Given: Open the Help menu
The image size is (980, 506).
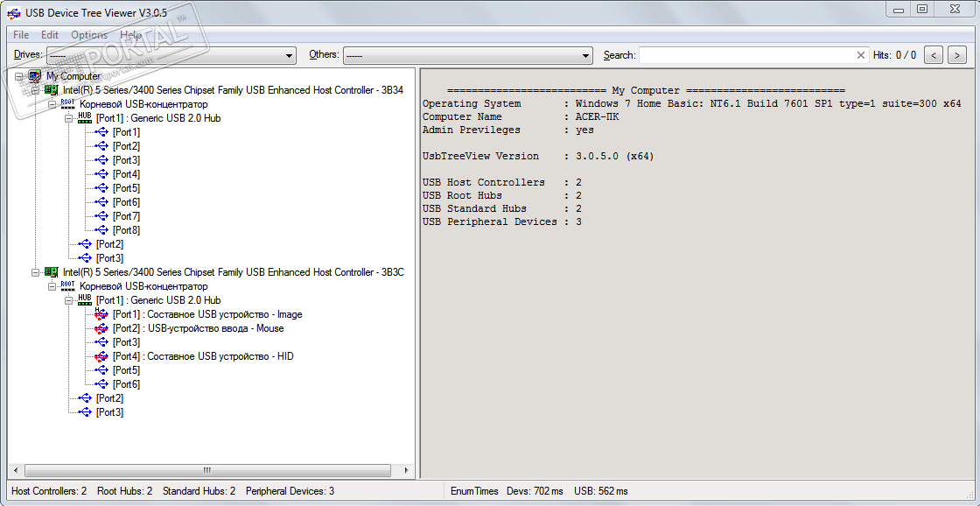Looking at the screenshot, I should point(130,35).
